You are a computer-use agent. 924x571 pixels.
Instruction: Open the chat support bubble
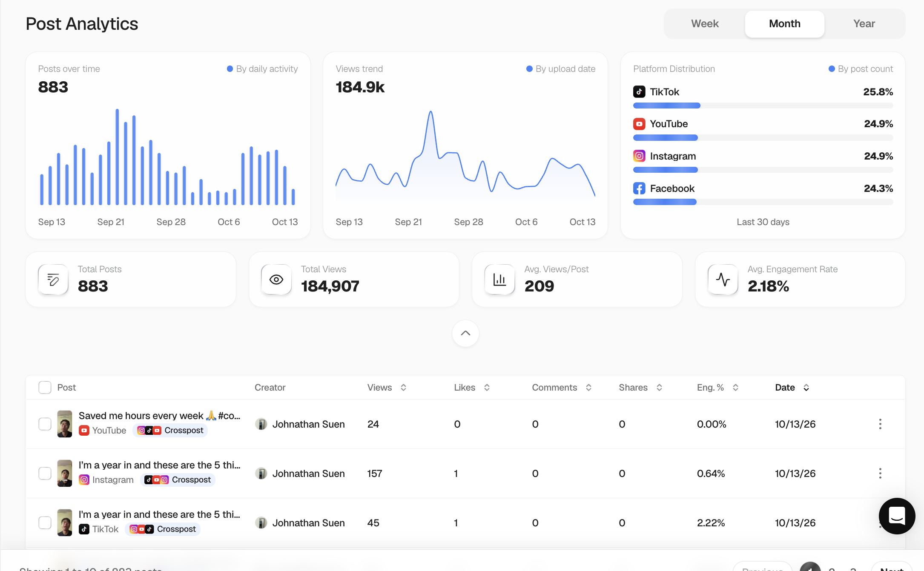[x=897, y=516]
